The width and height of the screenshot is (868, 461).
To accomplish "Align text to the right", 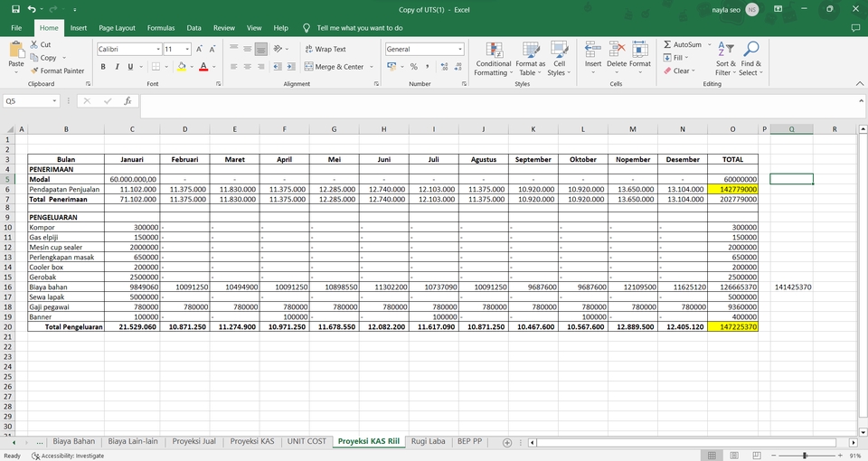I will click(260, 66).
